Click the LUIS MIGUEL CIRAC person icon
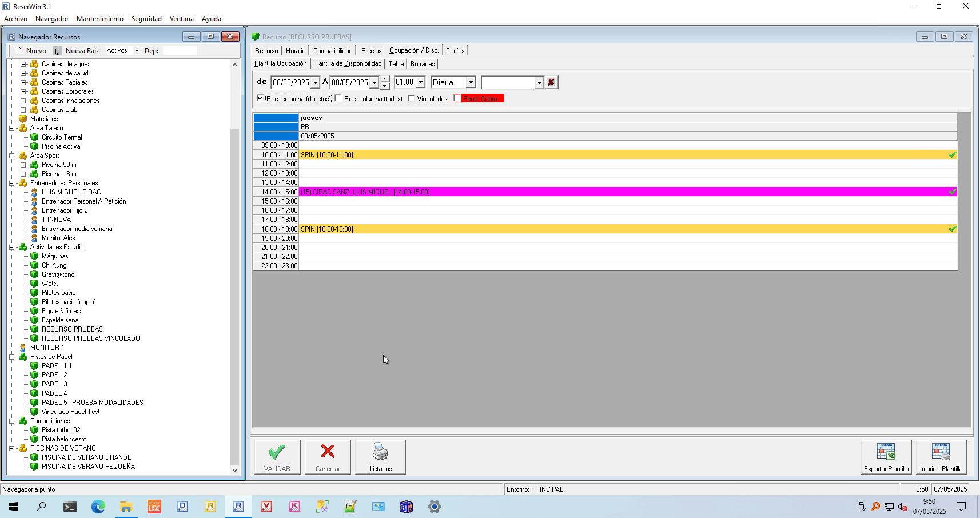The height and width of the screenshot is (518, 980). [x=34, y=192]
